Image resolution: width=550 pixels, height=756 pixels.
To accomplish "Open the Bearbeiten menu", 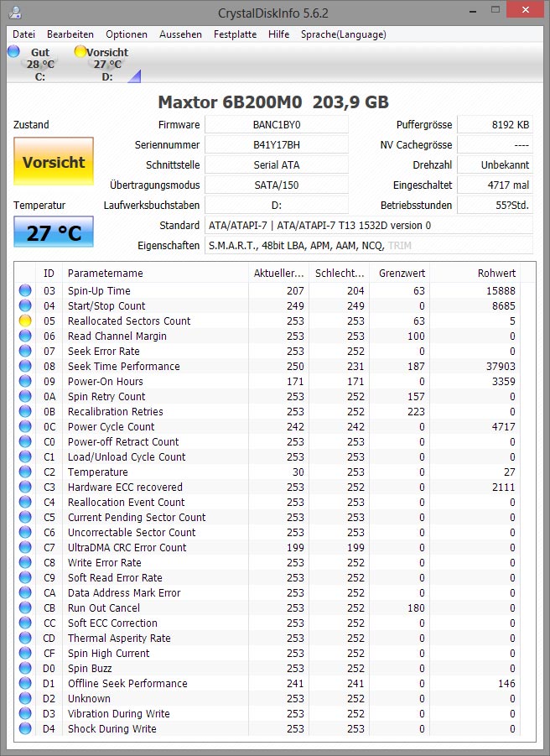I will 70,34.
